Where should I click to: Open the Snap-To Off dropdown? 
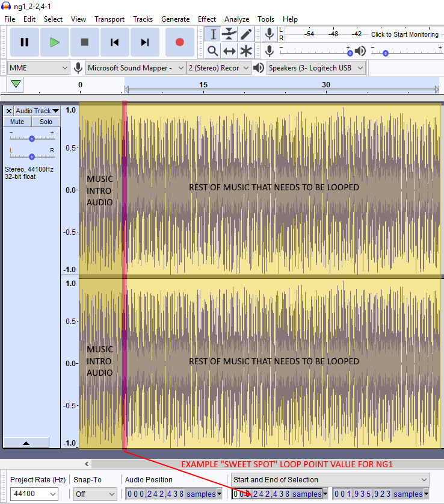pos(95,494)
